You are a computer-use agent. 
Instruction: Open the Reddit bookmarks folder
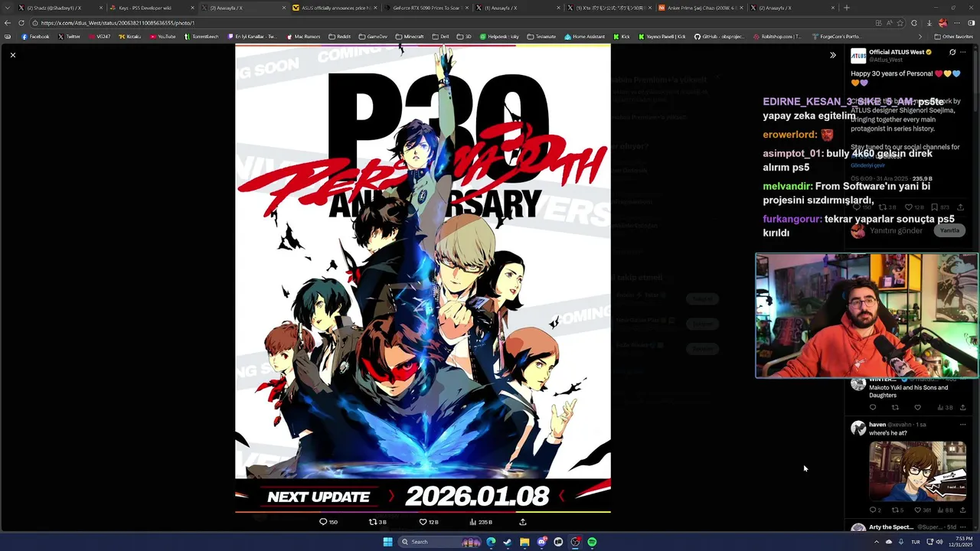click(x=339, y=36)
